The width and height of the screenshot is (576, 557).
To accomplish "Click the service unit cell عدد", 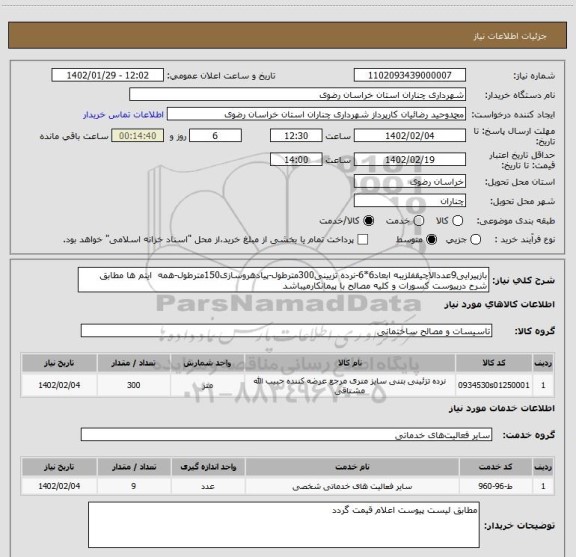I will 208,486.
